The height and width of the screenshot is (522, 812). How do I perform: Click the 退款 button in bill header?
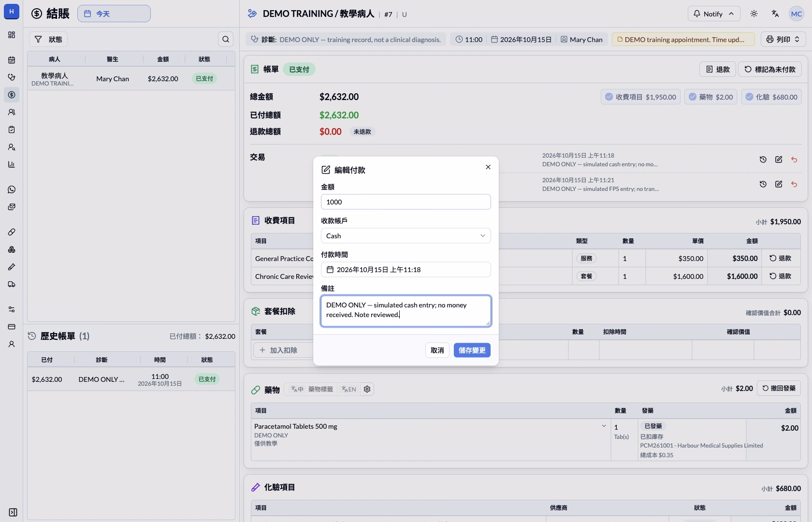click(718, 69)
